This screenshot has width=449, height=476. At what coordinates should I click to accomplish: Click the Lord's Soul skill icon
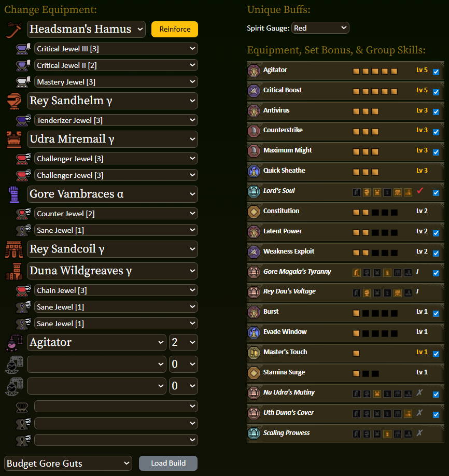pyautogui.click(x=254, y=191)
